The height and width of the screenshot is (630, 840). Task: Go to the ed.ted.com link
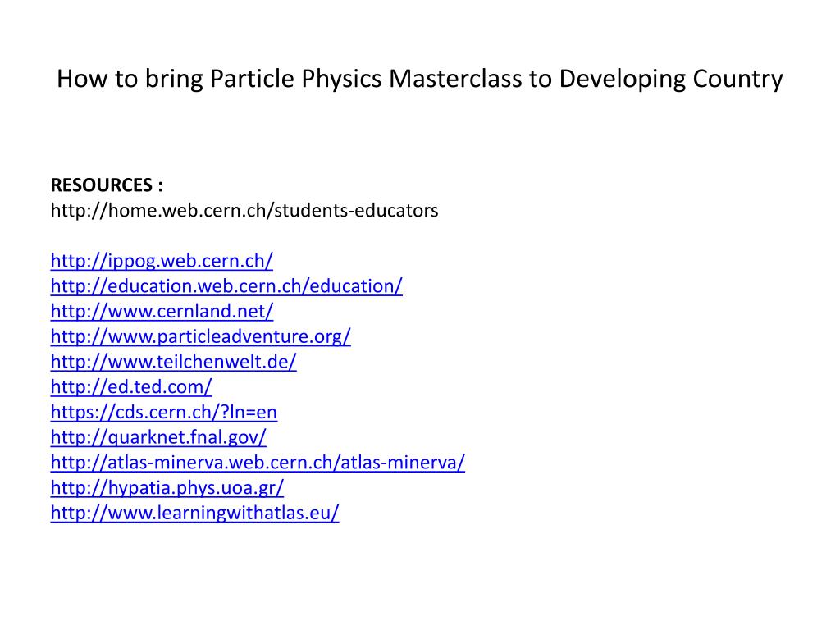131,387
